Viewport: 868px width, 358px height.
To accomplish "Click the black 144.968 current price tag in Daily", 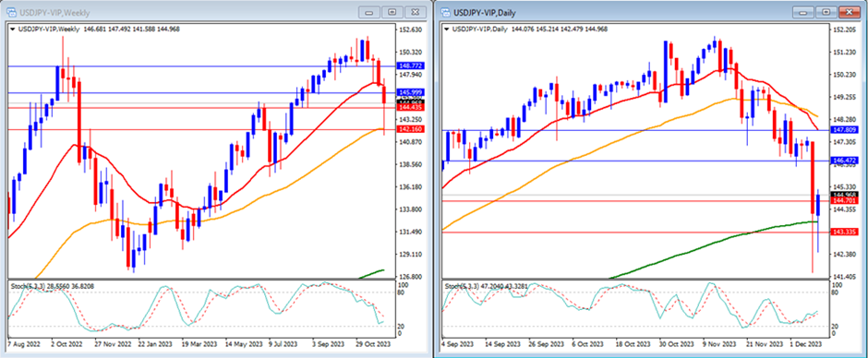I will pyautogui.click(x=845, y=195).
